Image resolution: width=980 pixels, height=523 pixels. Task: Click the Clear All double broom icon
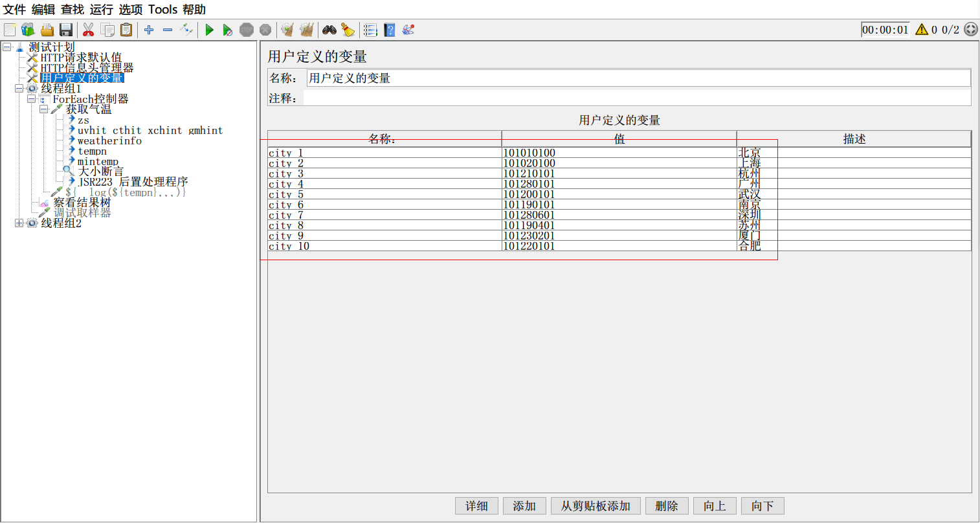point(307,30)
